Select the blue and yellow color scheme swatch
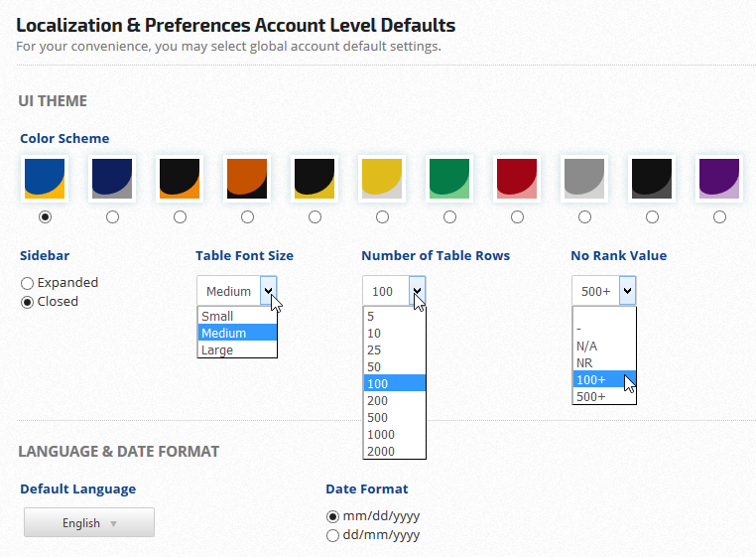This screenshot has width=756, height=557. [x=45, y=179]
